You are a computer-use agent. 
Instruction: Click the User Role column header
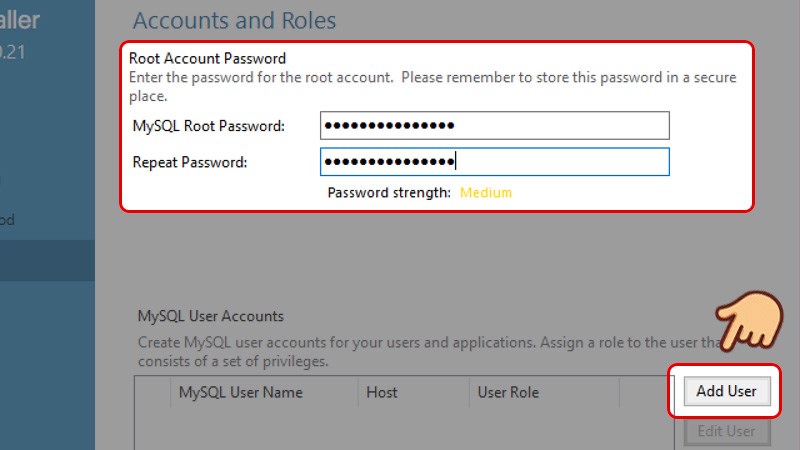[510, 393]
